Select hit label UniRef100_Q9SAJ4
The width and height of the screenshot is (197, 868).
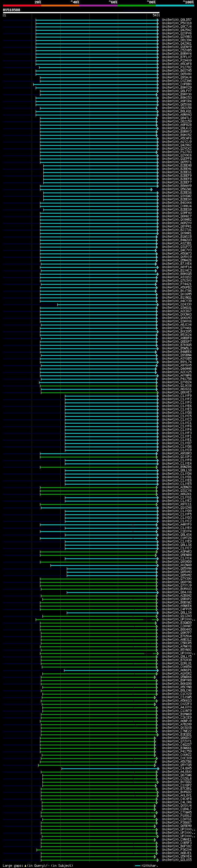[x=176, y=77]
